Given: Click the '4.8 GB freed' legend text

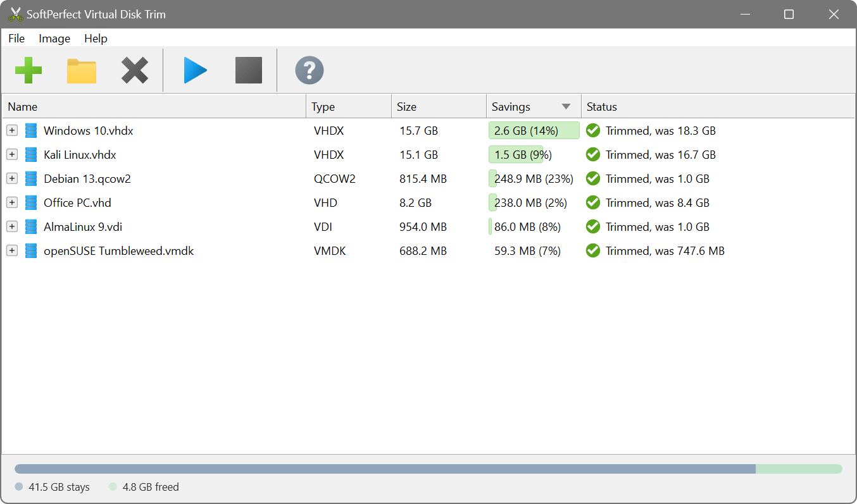Looking at the screenshot, I should click(151, 487).
